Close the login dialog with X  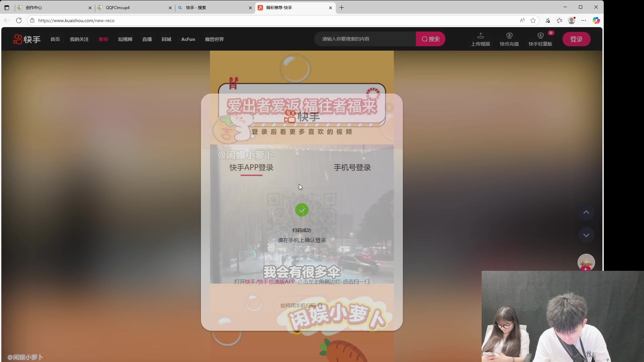[389, 107]
